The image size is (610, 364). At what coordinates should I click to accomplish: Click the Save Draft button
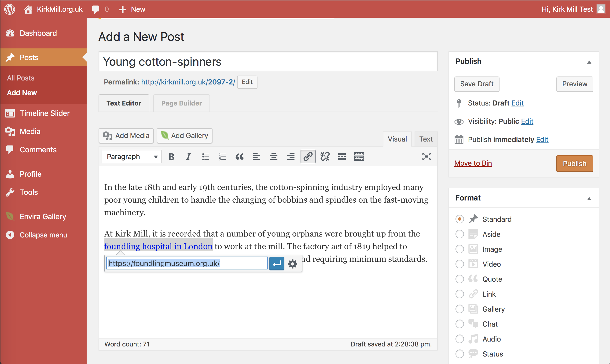coord(477,84)
